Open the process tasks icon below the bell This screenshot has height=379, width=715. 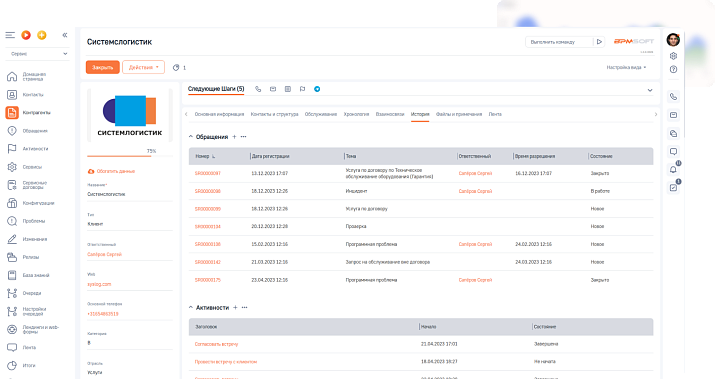[673, 187]
